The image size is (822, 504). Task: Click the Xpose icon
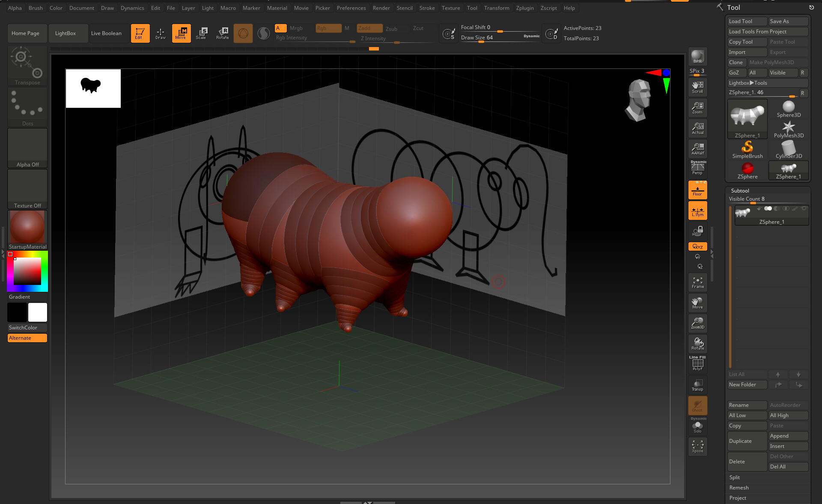click(x=697, y=447)
